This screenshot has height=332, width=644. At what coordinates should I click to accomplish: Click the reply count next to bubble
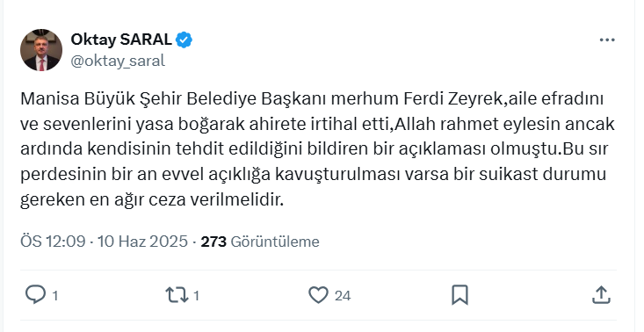[55, 296]
